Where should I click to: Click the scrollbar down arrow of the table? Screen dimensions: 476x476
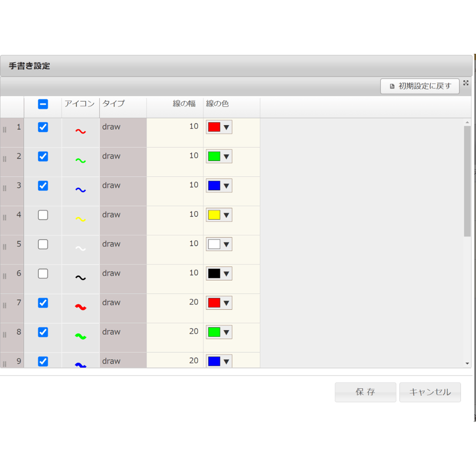[x=467, y=363]
